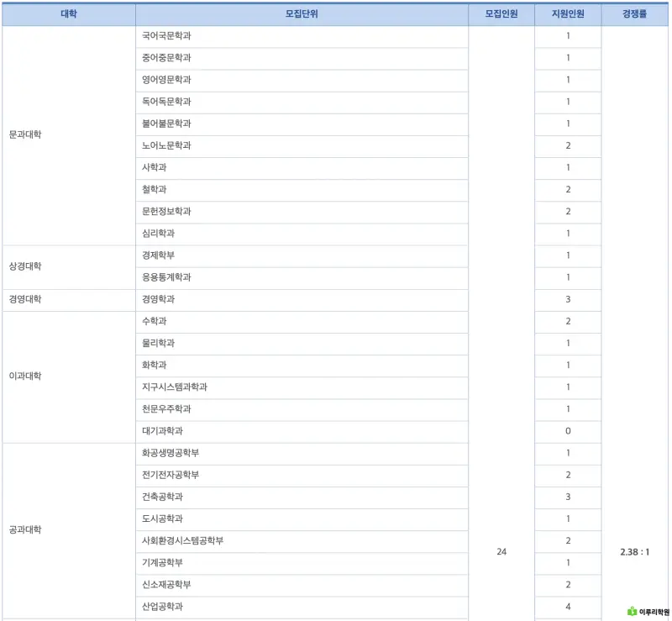Select the 경제학부 cell
The image size is (672, 621).
(x=302, y=255)
